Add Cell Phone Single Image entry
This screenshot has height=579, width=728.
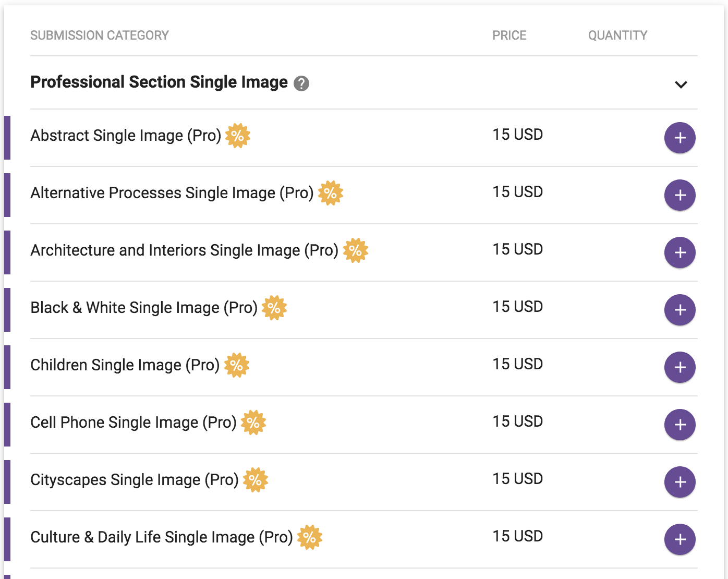point(680,425)
